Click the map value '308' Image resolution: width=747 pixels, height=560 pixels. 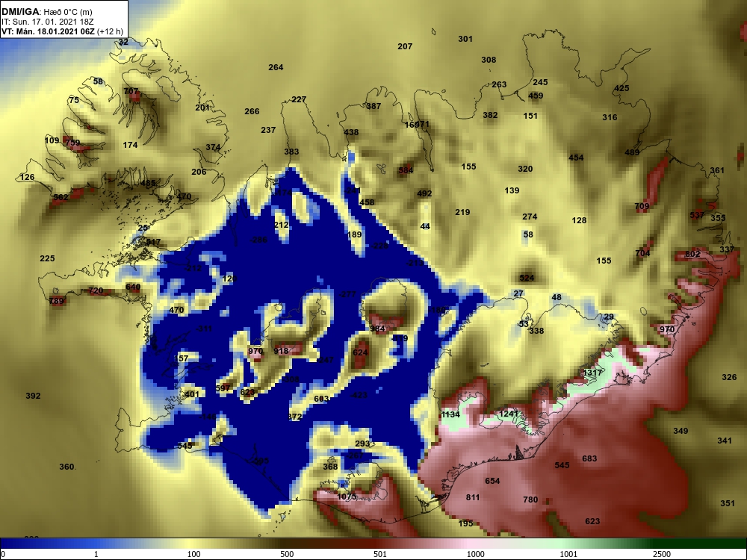pyautogui.click(x=489, y=60)
